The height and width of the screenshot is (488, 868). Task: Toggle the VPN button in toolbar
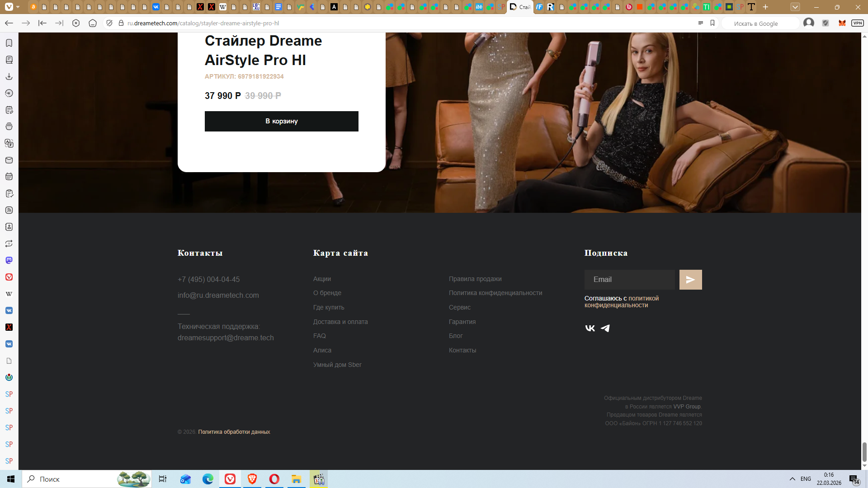pyautogui.click(x=857, y=23)
